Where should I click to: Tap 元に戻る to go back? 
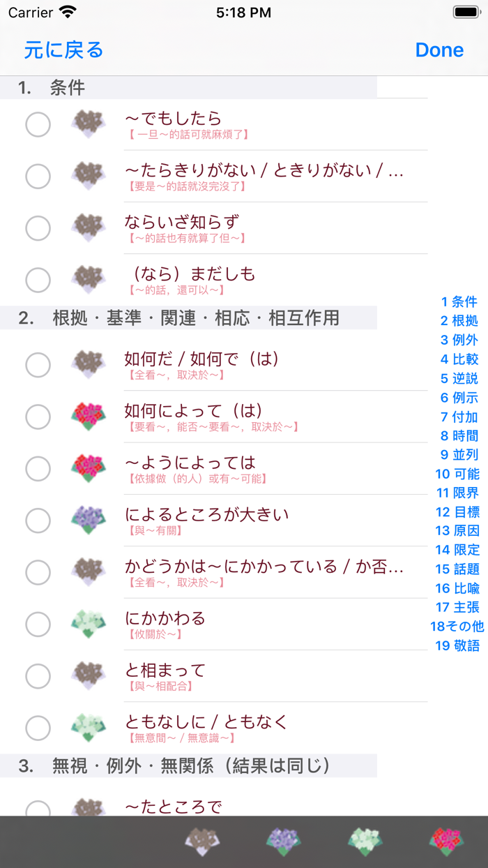(x=65, y=50)
